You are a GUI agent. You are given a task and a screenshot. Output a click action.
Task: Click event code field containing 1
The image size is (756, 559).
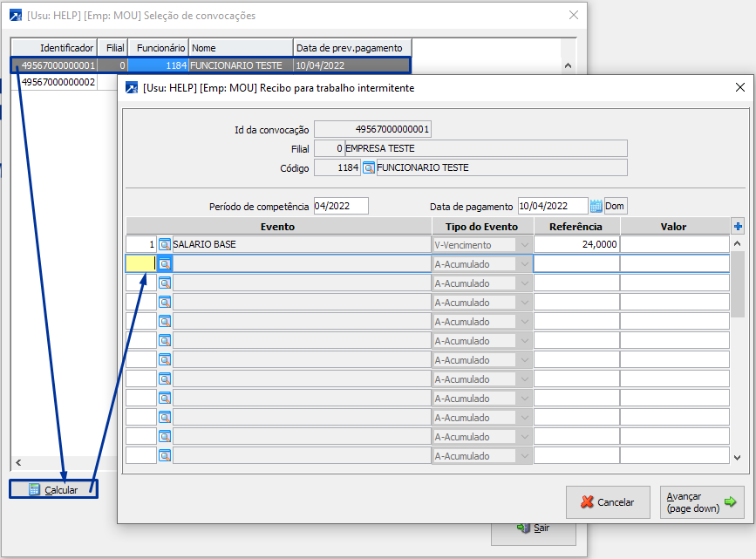pos(140,244)
